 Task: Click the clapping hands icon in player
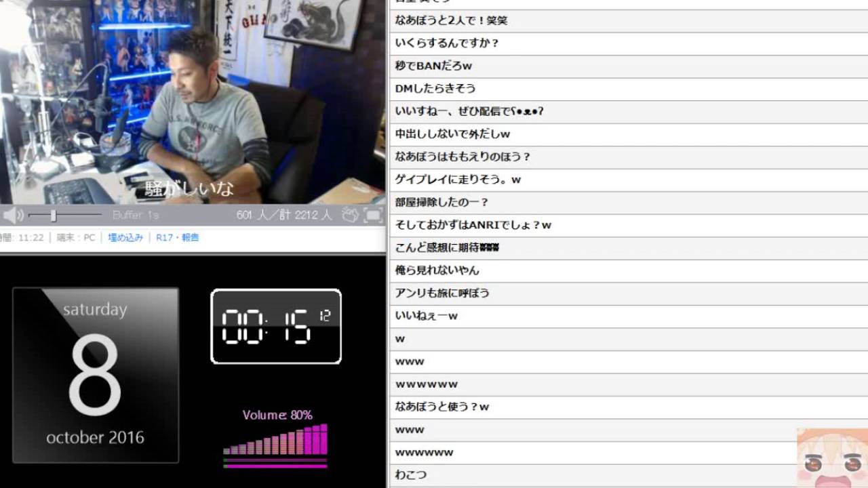[349, 215]
